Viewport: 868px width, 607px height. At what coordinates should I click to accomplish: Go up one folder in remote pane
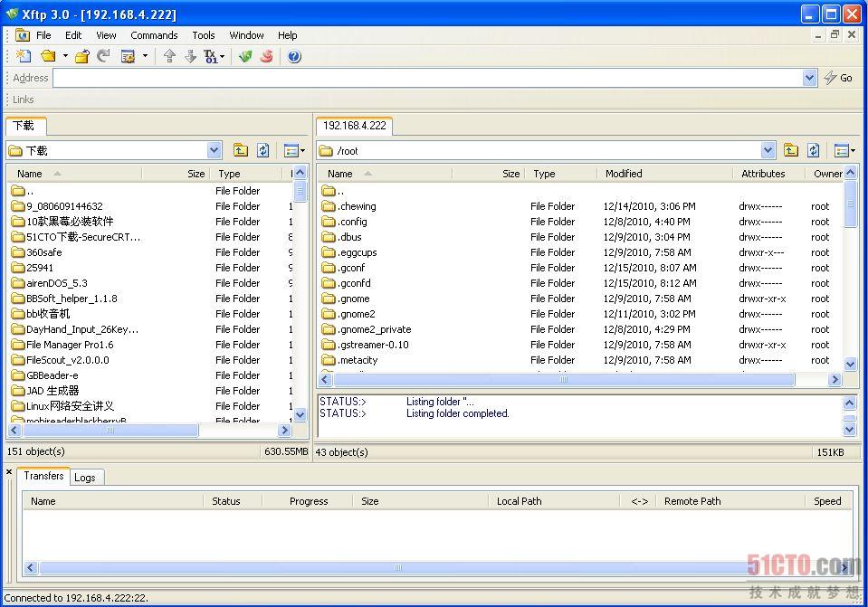pos(790,150)
